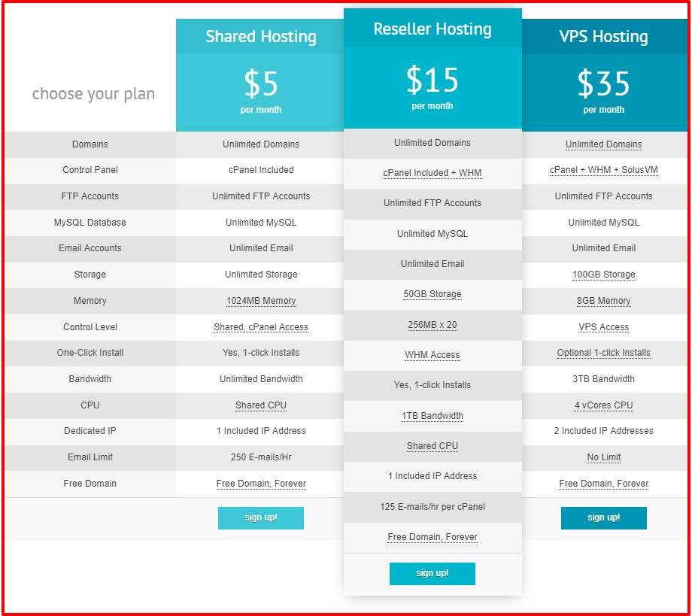Click the 1024MB Memory link

pos(260,301)
